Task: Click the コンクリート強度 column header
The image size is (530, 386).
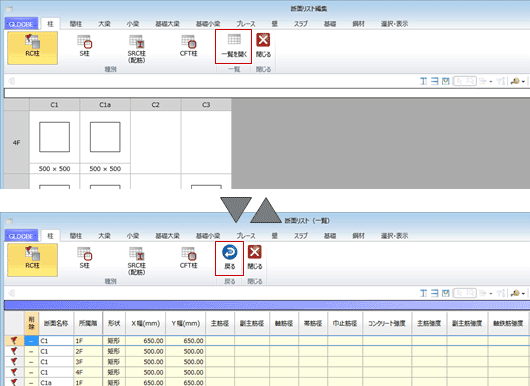Action: point(387,323)
